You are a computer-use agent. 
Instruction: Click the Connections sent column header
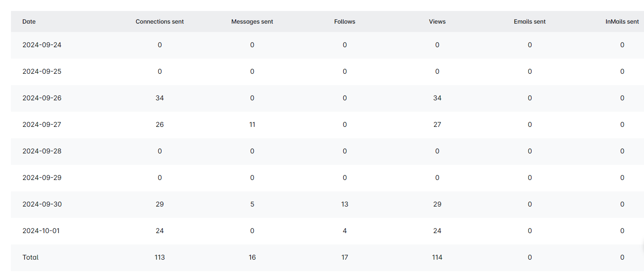[159, 21]
